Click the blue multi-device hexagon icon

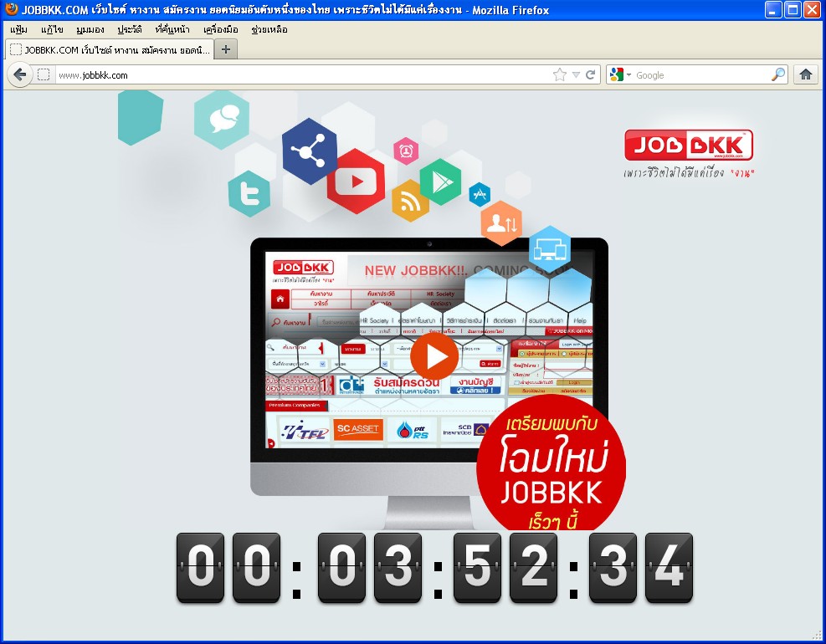550,249
